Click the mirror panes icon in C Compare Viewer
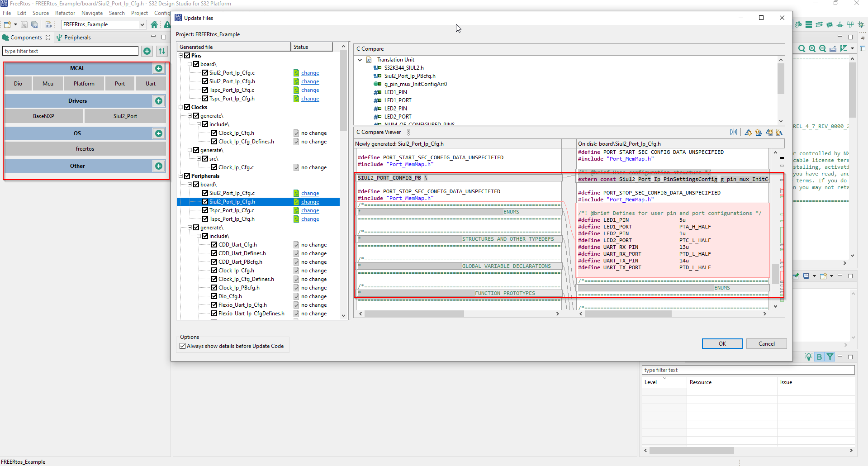The height and width of the screenshot is (466, 868). pyautogui.click(x=734, y=132)
